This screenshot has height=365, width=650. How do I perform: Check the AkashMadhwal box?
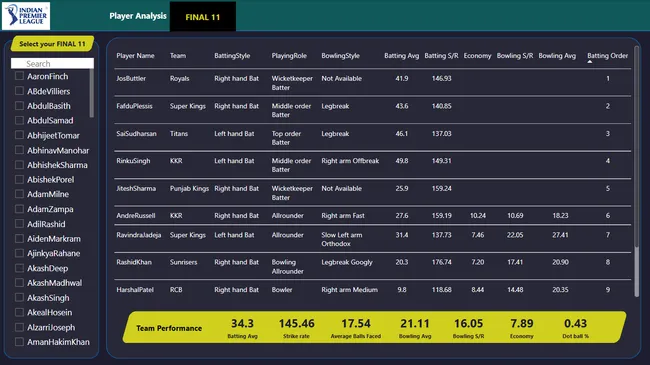point(19,283)
